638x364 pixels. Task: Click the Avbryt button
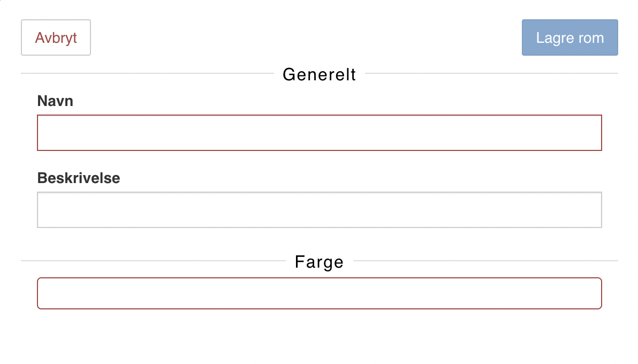(x=56, y=37)
